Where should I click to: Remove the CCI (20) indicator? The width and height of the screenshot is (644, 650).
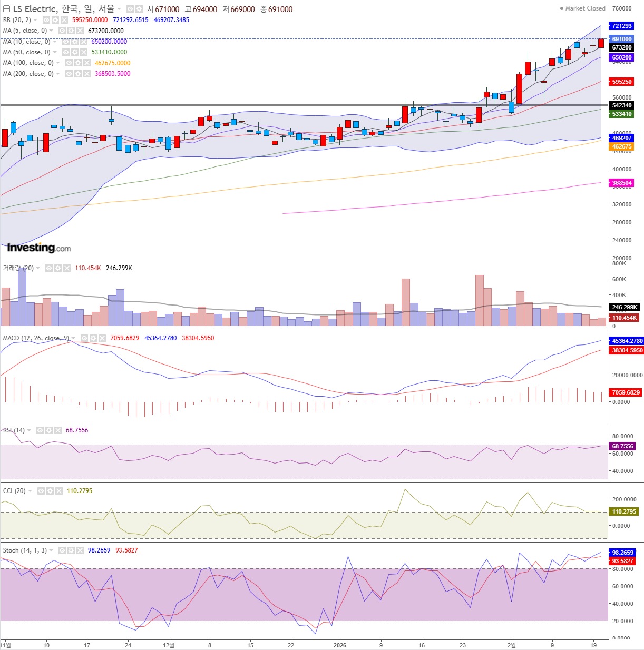point(59,491)
